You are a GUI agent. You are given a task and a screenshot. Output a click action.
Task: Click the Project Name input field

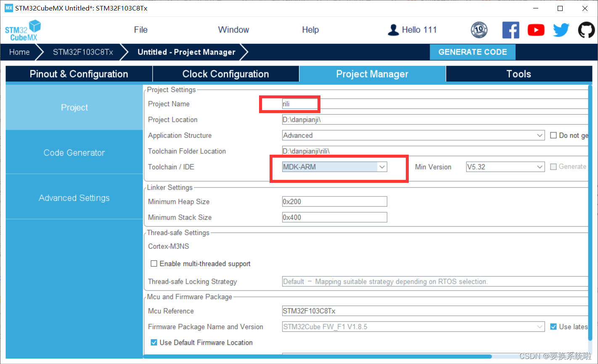pos(435,104)
